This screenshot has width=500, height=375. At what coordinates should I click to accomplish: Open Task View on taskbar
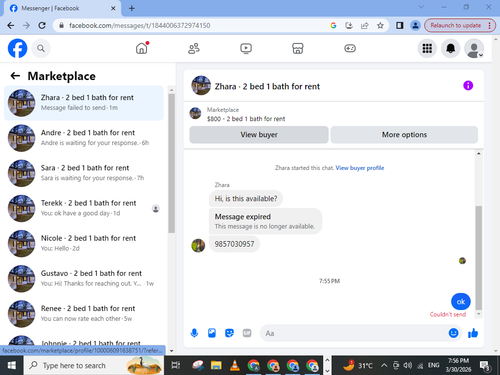point(176,366)
